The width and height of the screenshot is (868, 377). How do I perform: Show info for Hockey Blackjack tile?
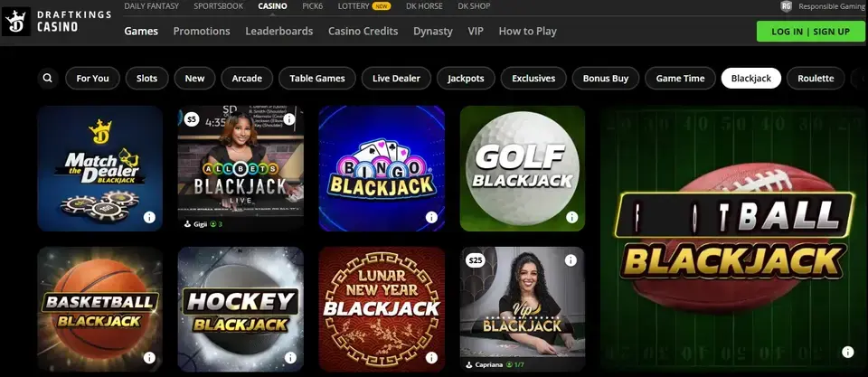click(x=290, y=358)
